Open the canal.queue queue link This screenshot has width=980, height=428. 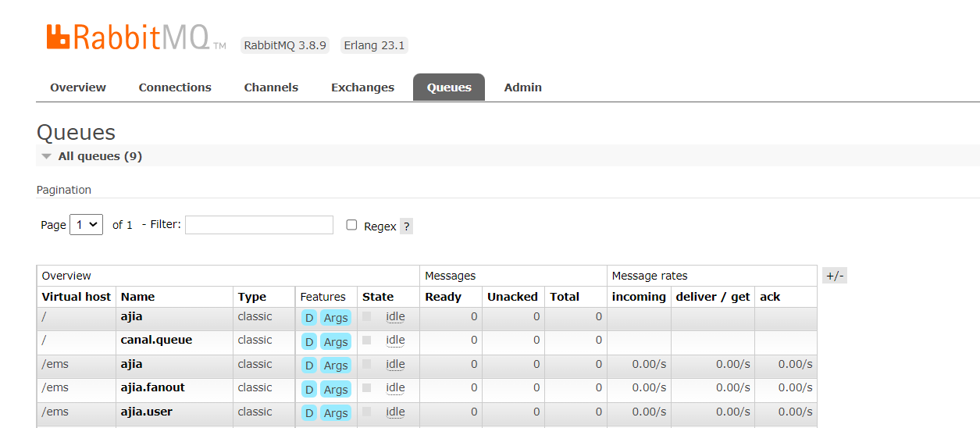coord(156,340)
